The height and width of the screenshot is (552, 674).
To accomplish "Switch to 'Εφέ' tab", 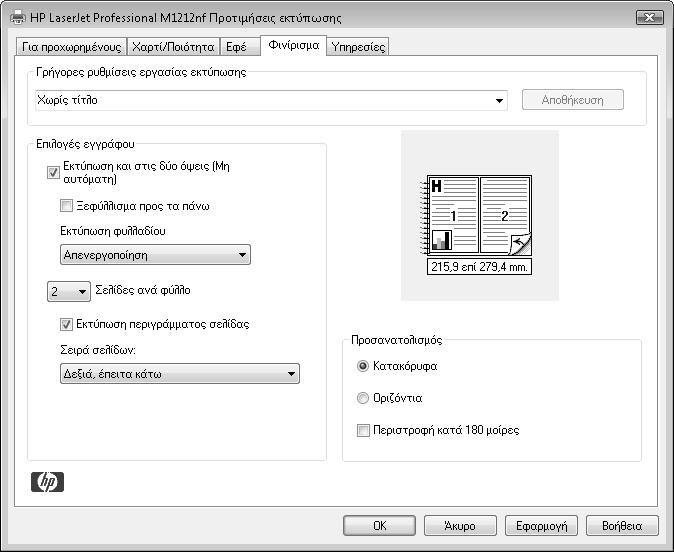I will click(x=240, y=47).
